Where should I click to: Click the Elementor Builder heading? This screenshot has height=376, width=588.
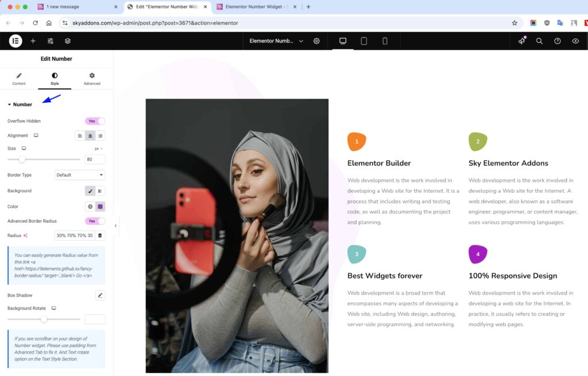point(379,163)
